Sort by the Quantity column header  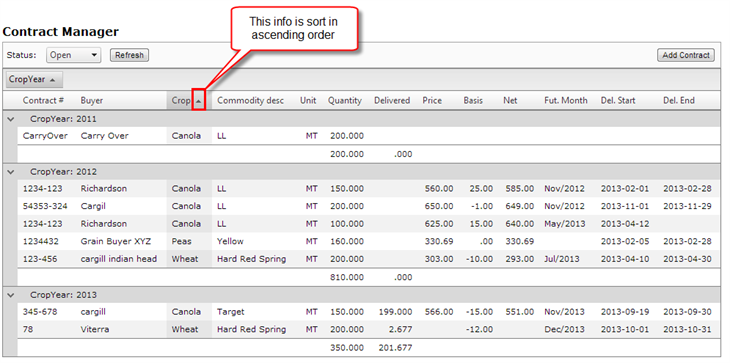345,101
